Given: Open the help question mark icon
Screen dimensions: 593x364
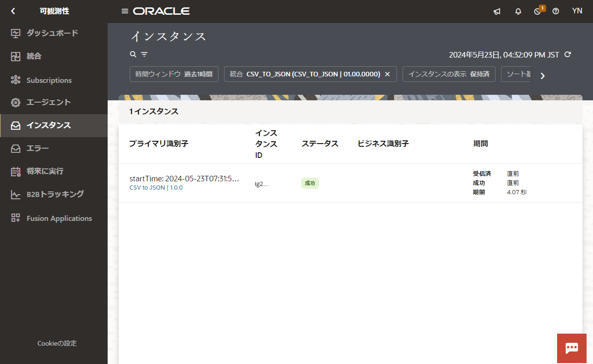Looking at the screenshot, I should [x=556, y=12].
